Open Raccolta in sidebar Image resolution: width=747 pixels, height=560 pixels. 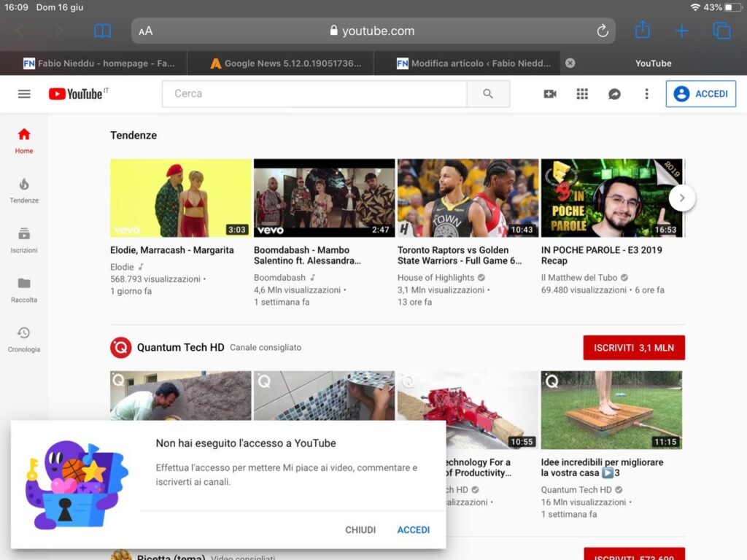24,290
